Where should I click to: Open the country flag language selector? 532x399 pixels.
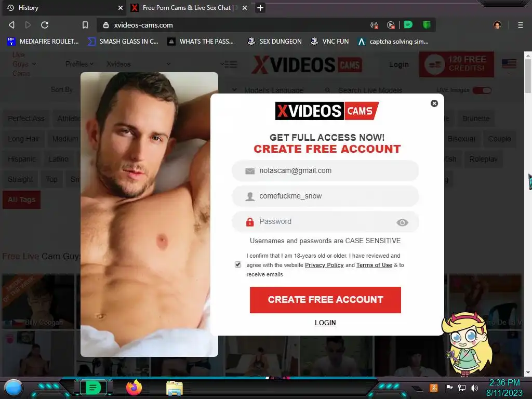point(509,64)
